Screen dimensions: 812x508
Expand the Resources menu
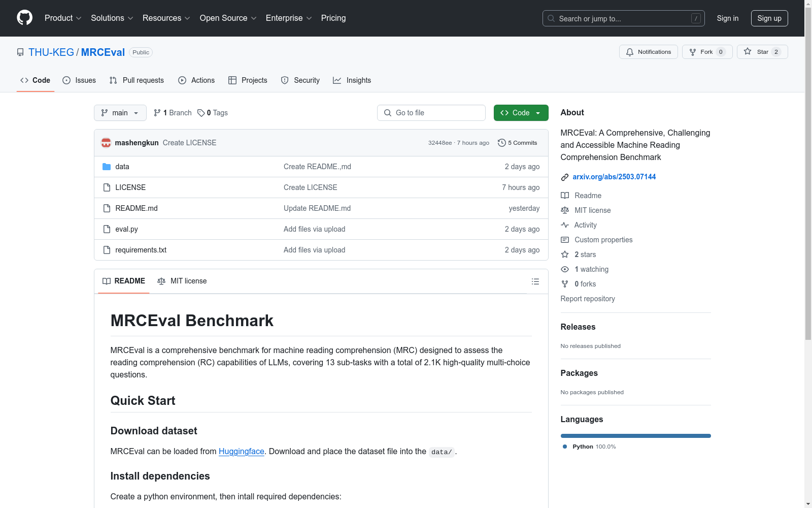tap(166, 18)
